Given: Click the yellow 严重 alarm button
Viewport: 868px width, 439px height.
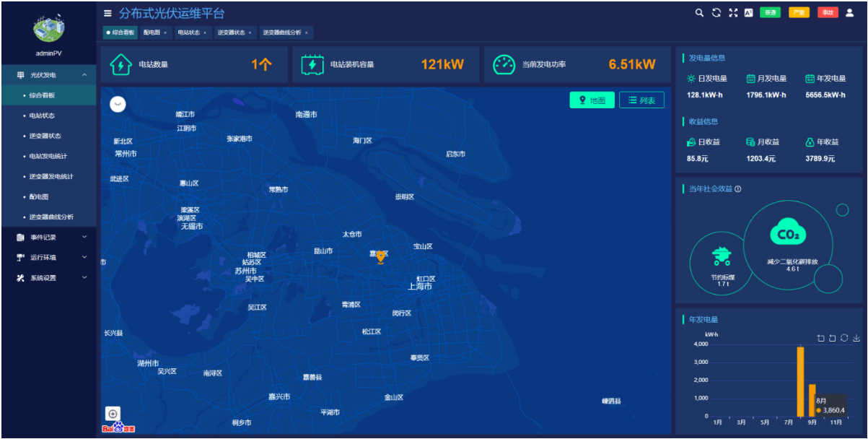Looking at the screenshot, I should coord(799,12).
